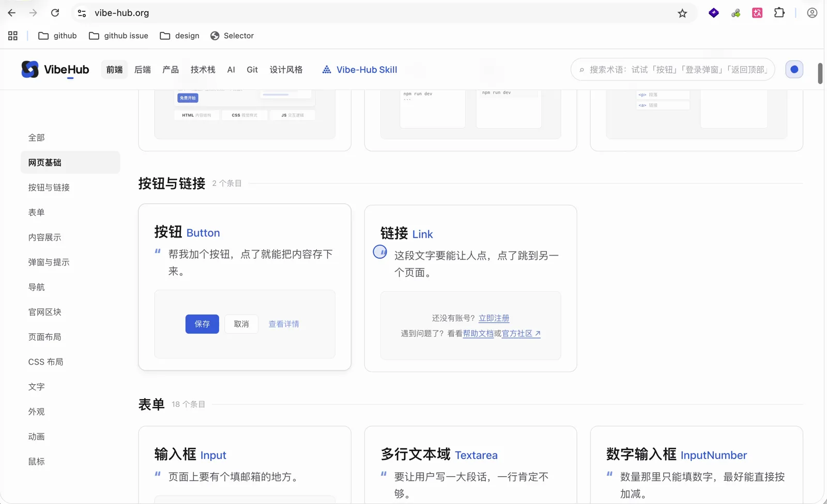Viewport: 827px width, 504px height.
Task: Open the pink translate extension icon
Action: 757,13
